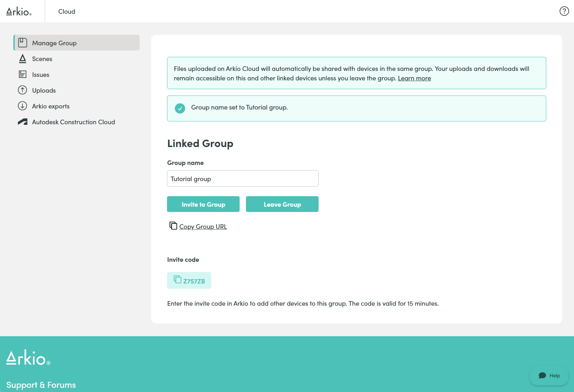Click the Scenes triangle icon in sidebar
The width and height of the screenshot is (574, 392).
coord(22,59)
